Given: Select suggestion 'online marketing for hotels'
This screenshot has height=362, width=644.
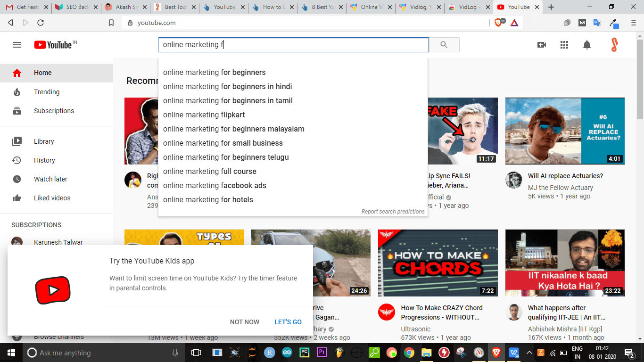Looking at the screenshot, I should tap(293, 199).
